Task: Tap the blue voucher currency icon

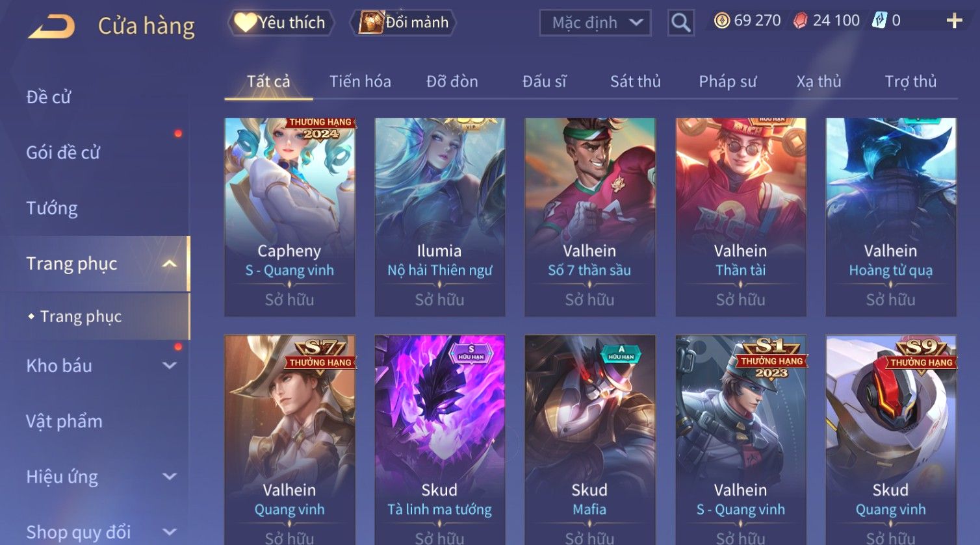Action: click(879, 21)
